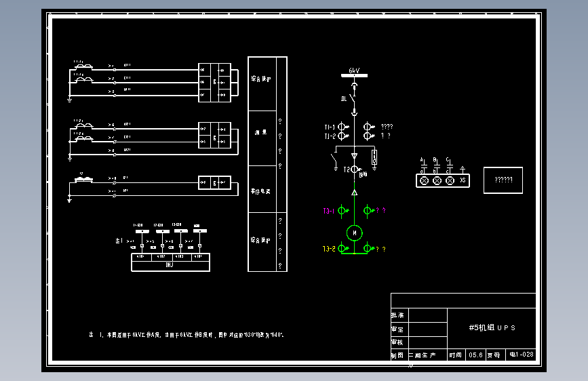This screenshot has width=588, height=381.
Task: Select the drawing number '电1-028'
Action: point(522,355)
